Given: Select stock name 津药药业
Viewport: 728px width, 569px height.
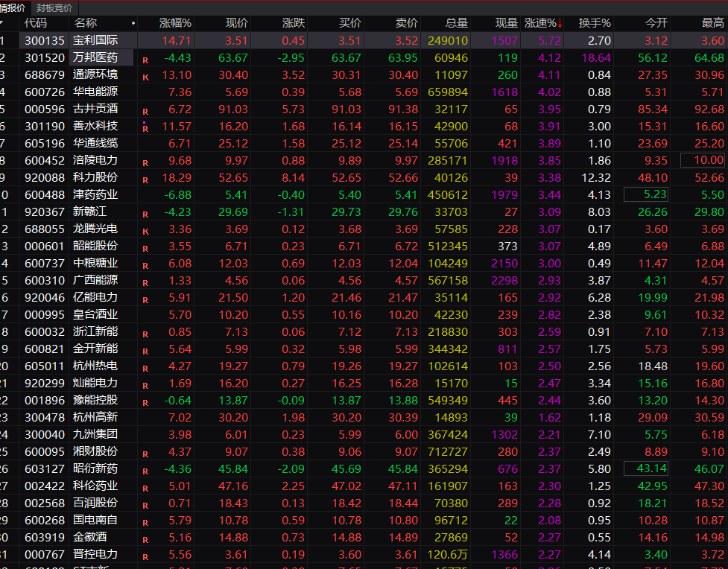Looking at the screenshot, I should [95, 194].
